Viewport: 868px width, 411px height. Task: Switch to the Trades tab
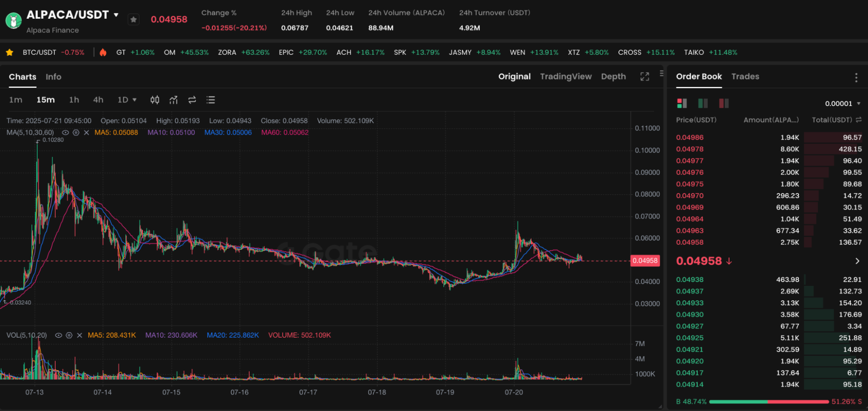[x=745, y=76]
